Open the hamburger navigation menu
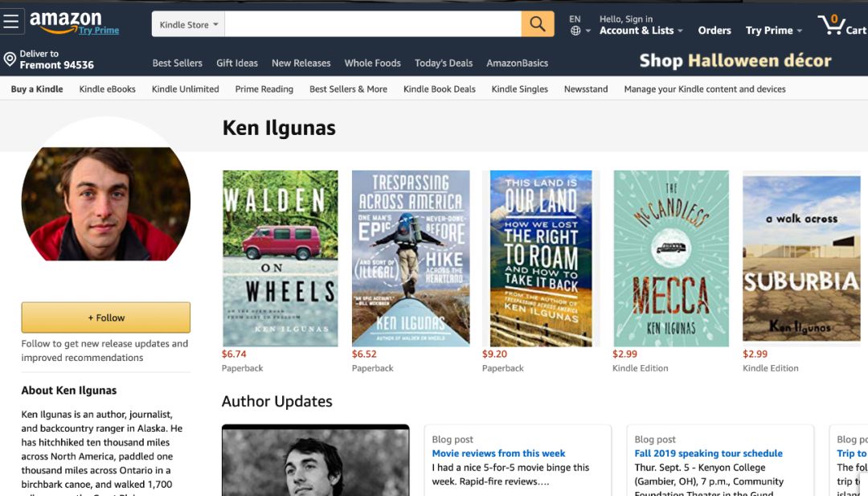 click(11, 22)
